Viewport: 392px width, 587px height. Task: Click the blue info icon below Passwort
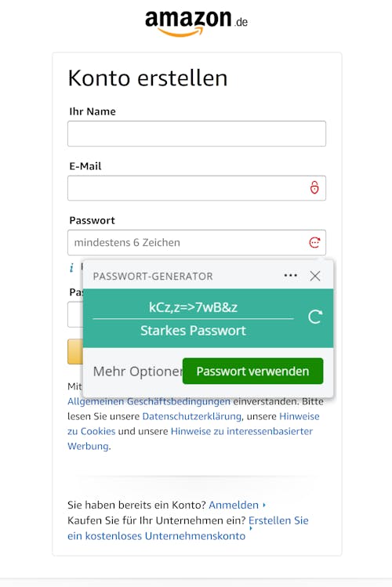click(71, 267)
